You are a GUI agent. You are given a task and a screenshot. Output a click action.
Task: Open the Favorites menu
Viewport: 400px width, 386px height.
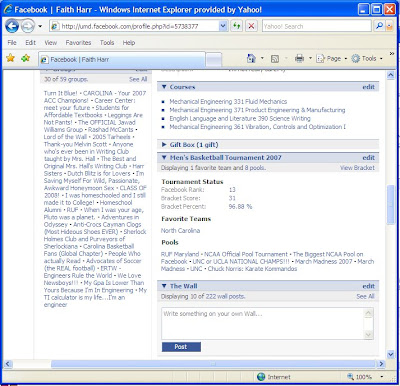tap(78, 43)
